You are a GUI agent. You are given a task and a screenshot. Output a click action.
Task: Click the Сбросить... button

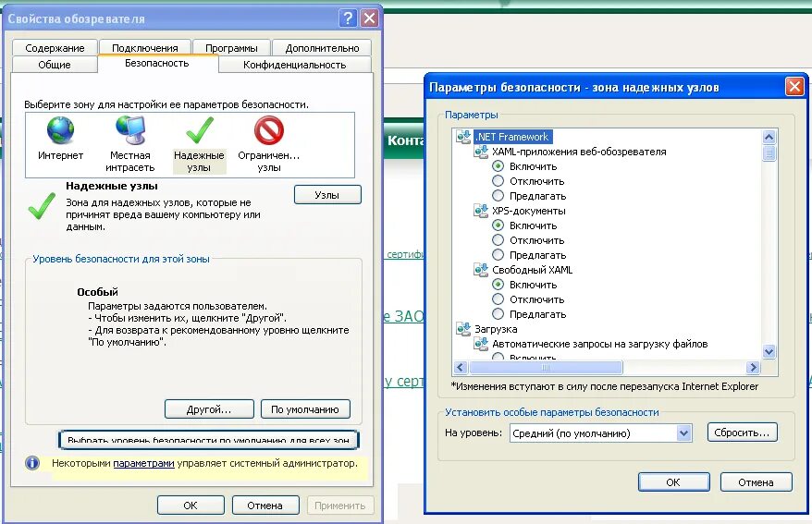742,433
